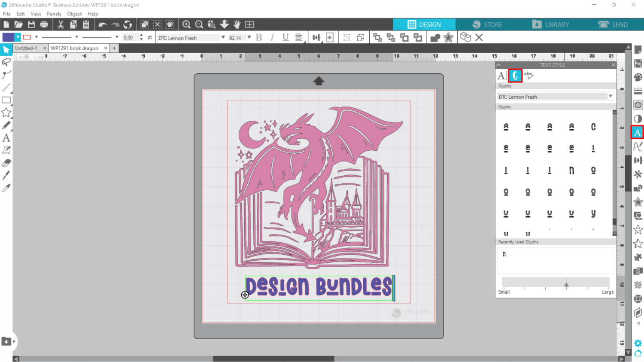Click the recently used glyph 'n'
The width and height of the screenshot is (644, 362).
click(x=504, y=254)
